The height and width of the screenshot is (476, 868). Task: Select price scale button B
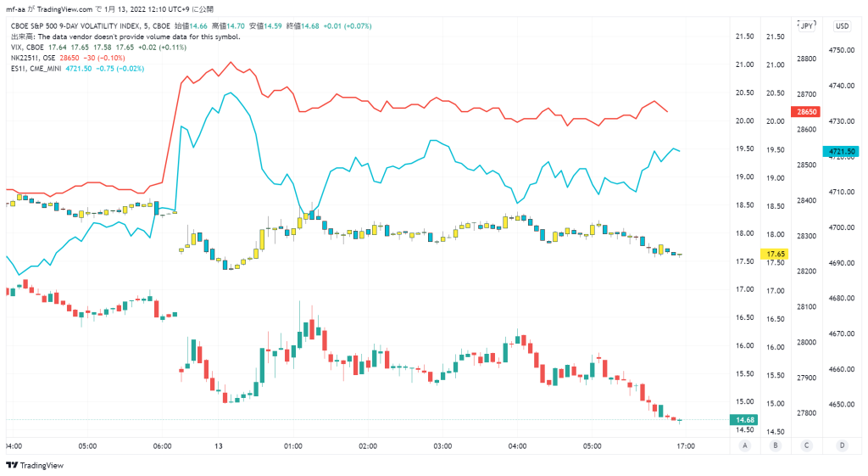tap(775, 445)
